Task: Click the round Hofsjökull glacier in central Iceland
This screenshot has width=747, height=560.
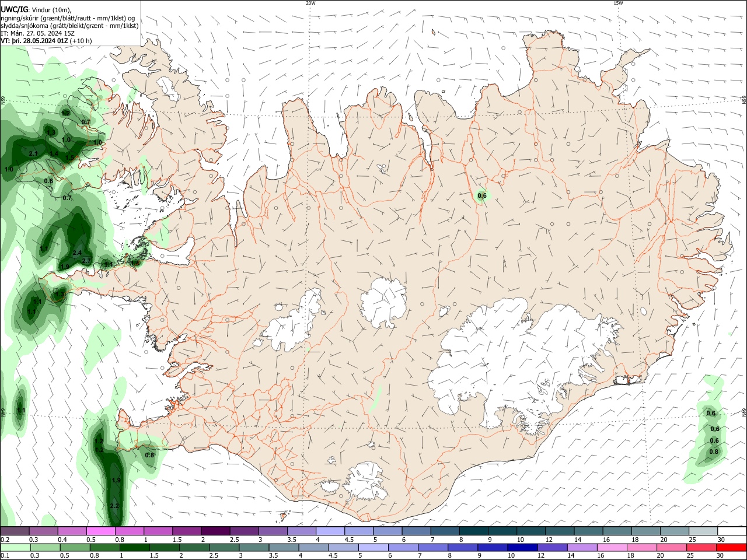Action: [384, 302]
